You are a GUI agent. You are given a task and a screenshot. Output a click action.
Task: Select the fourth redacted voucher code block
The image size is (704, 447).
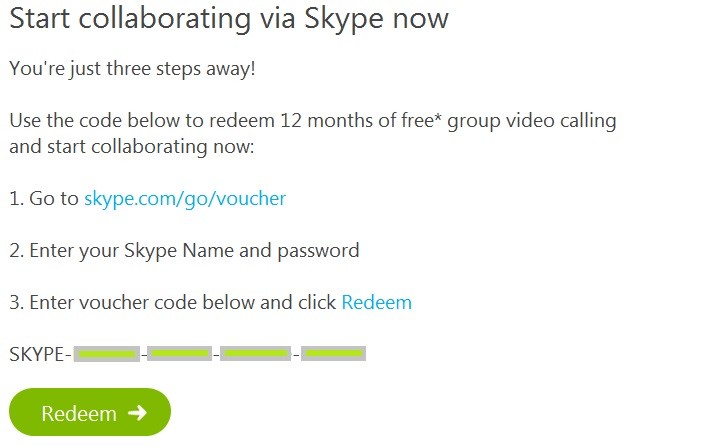tap(334, 353)
